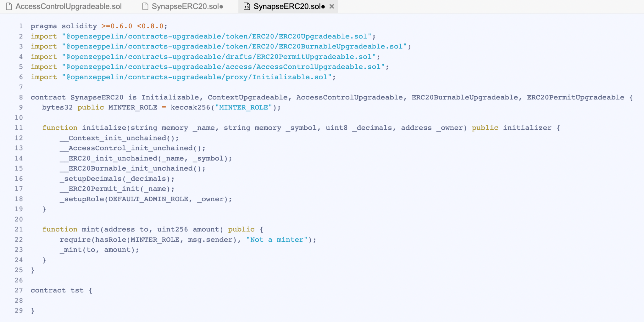Click the code file icon on active tab
Screen dimensions: 644x322
(247, 6)
